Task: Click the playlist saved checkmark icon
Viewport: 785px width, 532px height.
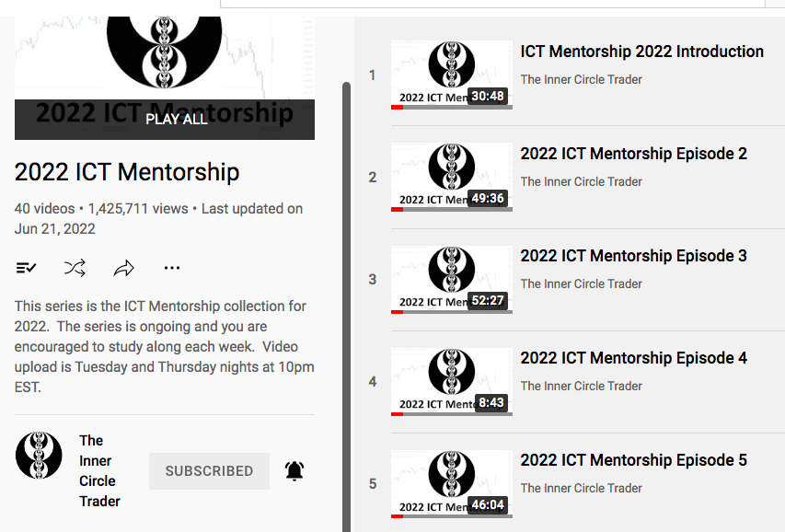Action: [x=26, y=268]
